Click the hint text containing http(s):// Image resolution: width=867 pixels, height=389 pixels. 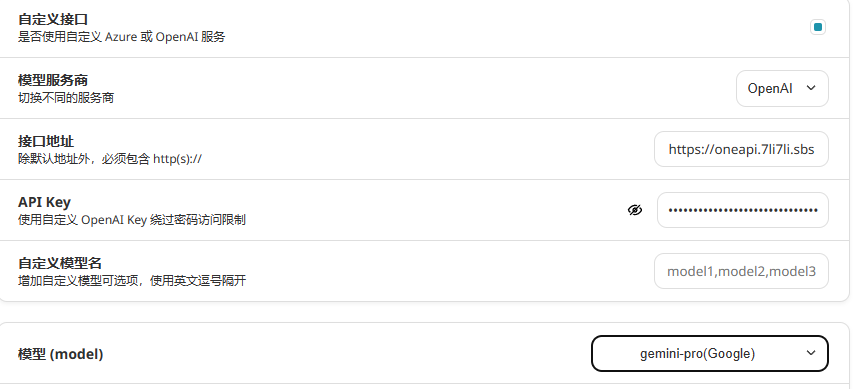point(110,159)
